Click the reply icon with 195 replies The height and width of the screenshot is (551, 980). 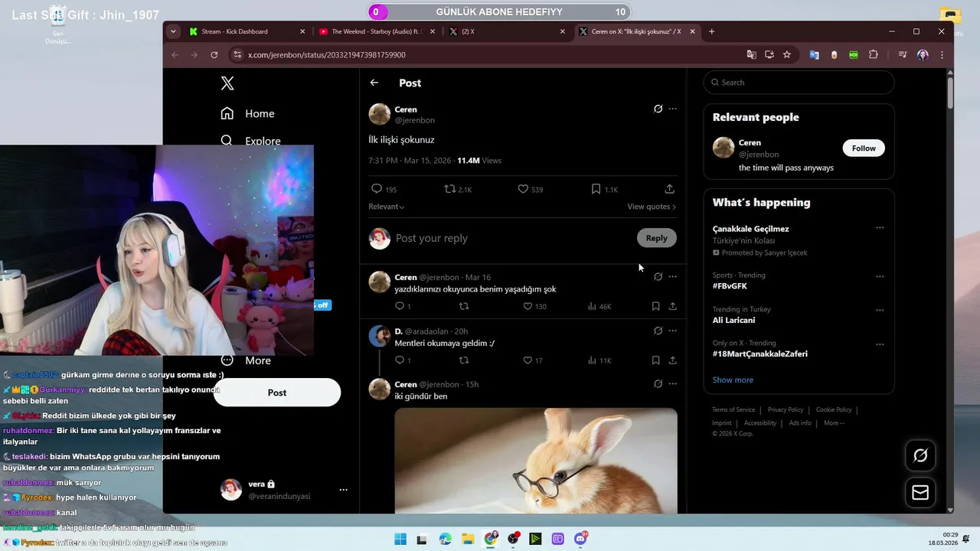pos(376,189)
